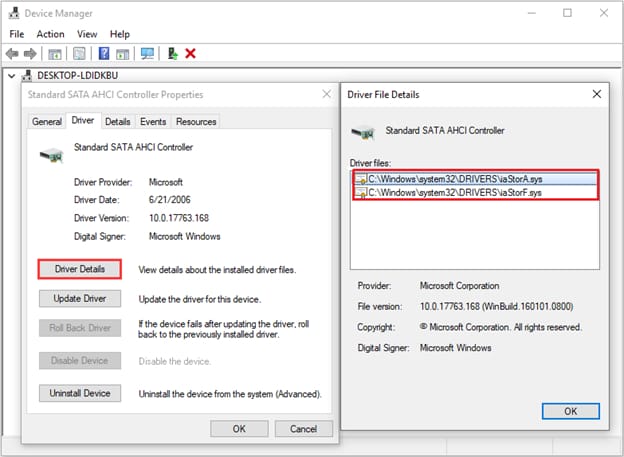Uninstall device red X toolbar icon
Screen dimensions: 624x457
click(191, 53)
